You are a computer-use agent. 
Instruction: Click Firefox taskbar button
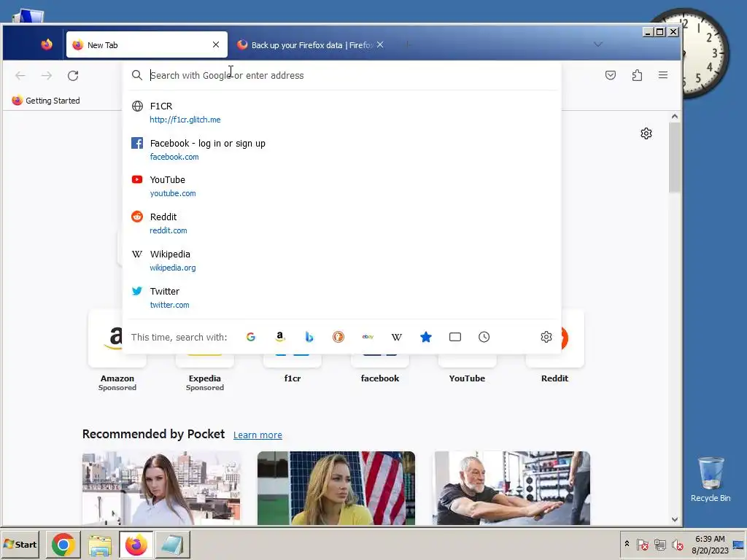coord(136,545)
